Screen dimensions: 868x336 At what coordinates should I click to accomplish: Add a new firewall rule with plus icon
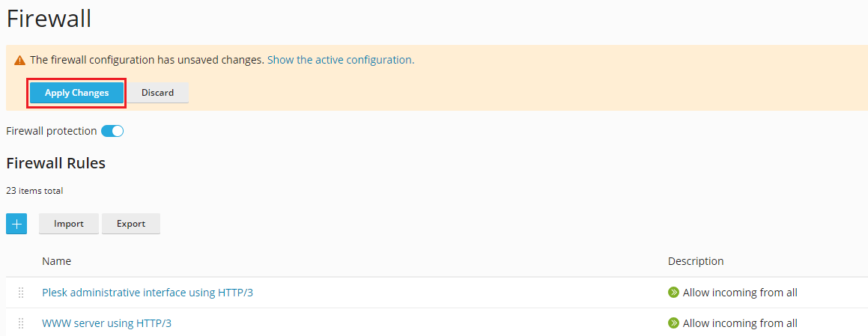[x=16, y=224]
